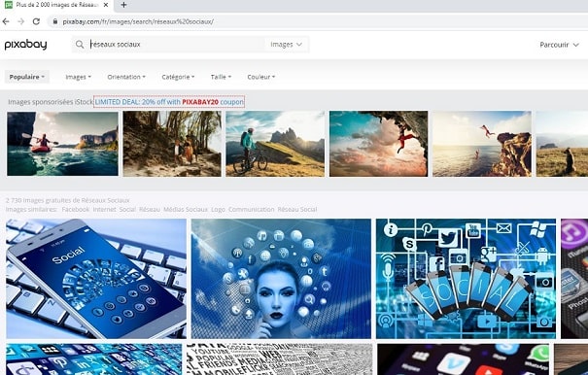Select the Pixabay browser tab
Image resolution: width=588 pixels, height=375 pixels.
click(x=56, y=5)
